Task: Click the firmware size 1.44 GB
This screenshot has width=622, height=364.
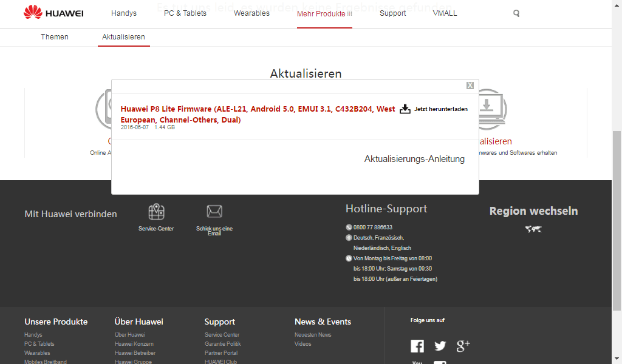Action: click(165, 127)
